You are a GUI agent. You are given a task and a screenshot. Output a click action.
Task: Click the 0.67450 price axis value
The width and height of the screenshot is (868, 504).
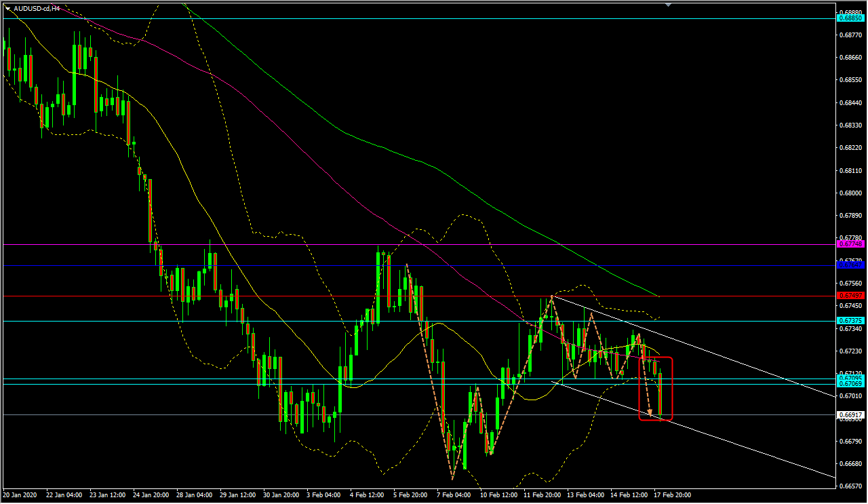[x=850, y=306]
